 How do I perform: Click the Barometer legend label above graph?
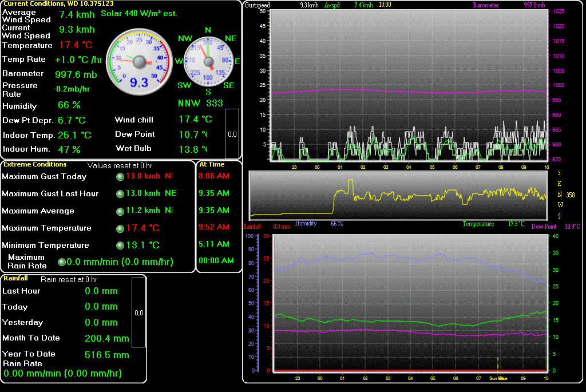[486, 5]
